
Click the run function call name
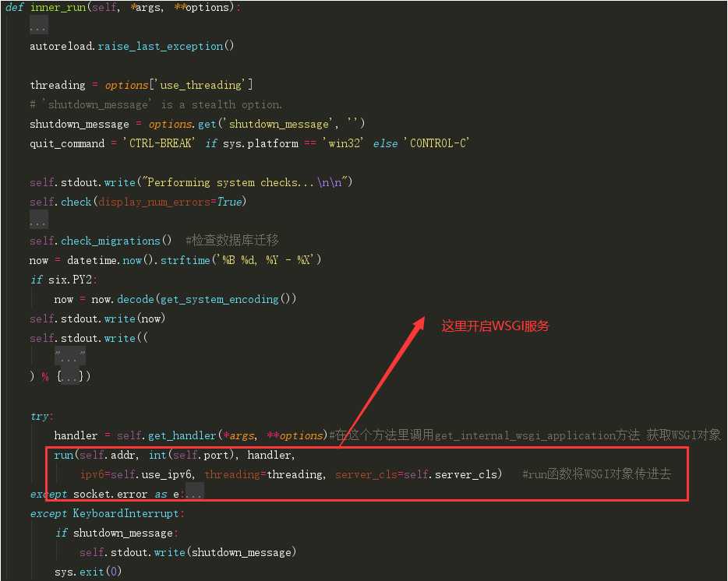[x=64, y=456]
